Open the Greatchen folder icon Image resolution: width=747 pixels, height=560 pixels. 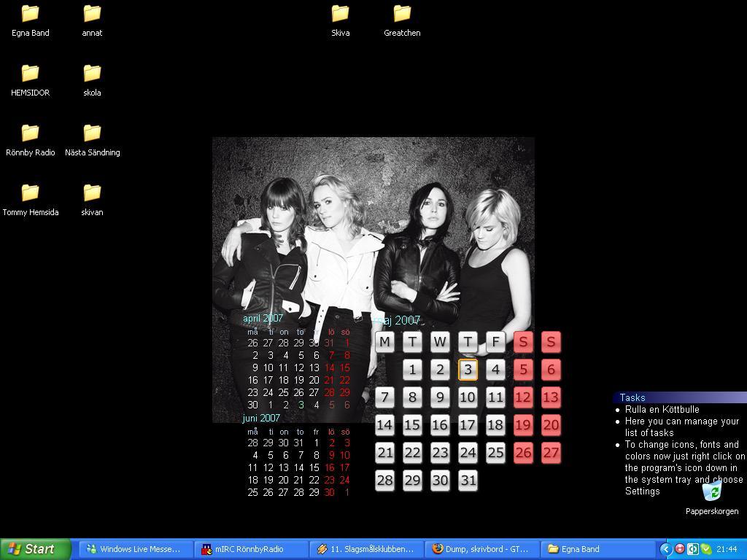pyautogui.click(x=402, y=14)
